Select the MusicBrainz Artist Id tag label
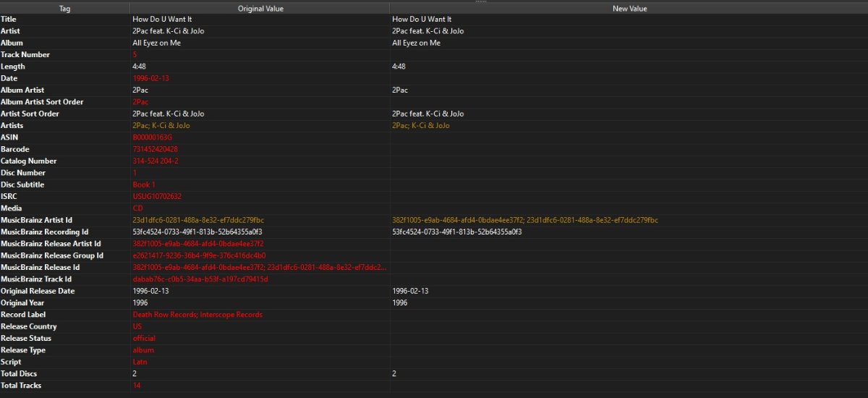Image resolution: width=868 pixels, height=398 pixels. coord(36,220)
